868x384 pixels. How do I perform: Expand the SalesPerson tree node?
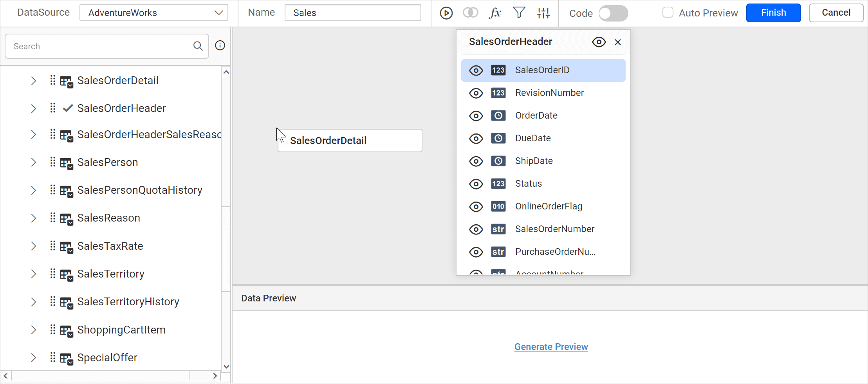click(x=34, y=162)
